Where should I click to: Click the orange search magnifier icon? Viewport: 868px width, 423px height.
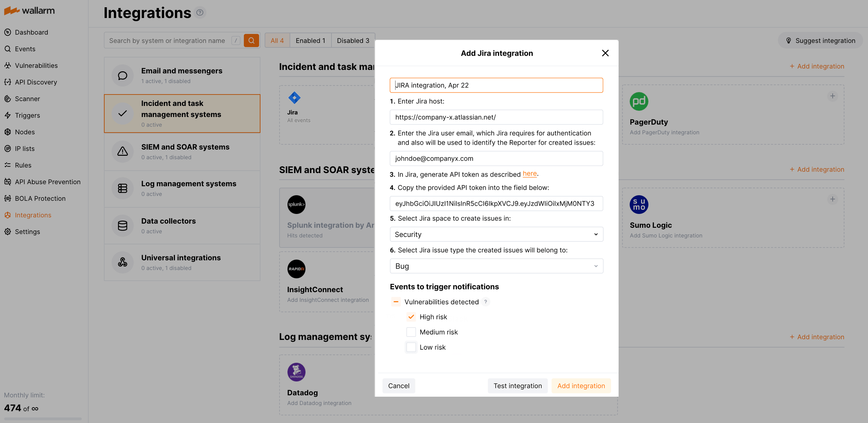click(x=251, y=40)
